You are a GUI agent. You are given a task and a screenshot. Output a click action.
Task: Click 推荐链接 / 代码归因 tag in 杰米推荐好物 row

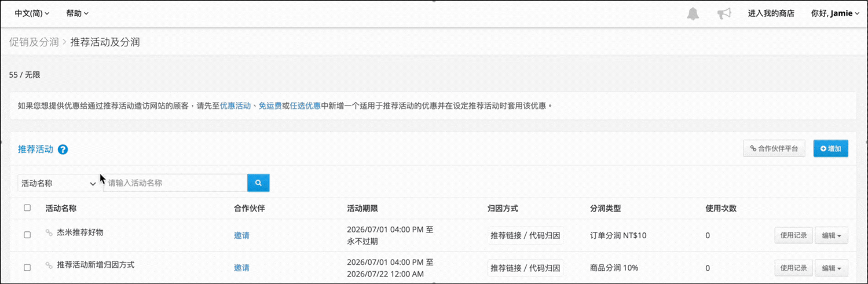tap(525, 235)
